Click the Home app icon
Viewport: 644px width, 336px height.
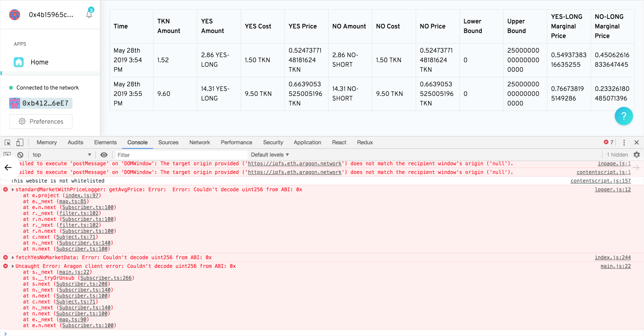(x=19, y=62)
